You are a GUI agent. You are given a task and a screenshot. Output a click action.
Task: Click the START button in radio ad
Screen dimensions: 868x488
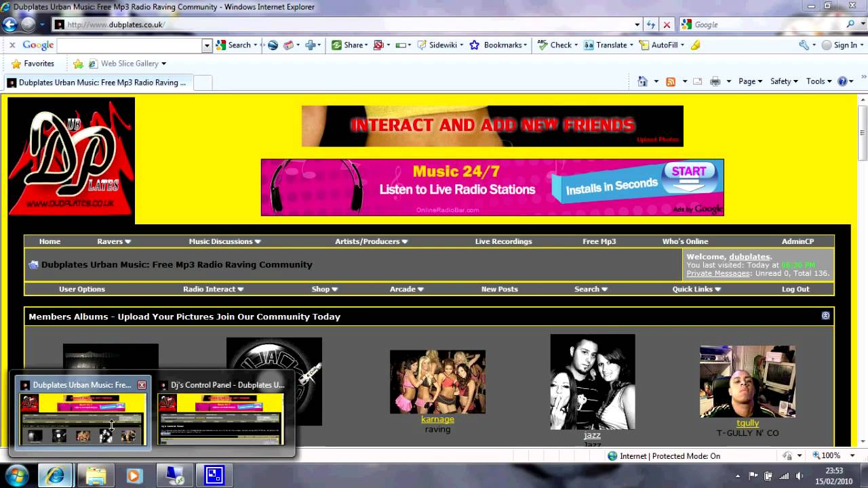(689, 176)
